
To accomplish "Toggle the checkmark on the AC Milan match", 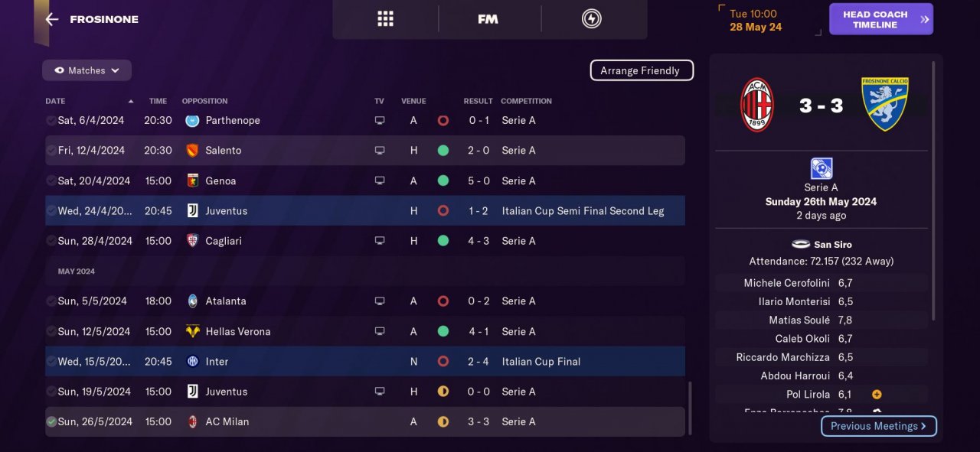I will (x=51, y=421).
